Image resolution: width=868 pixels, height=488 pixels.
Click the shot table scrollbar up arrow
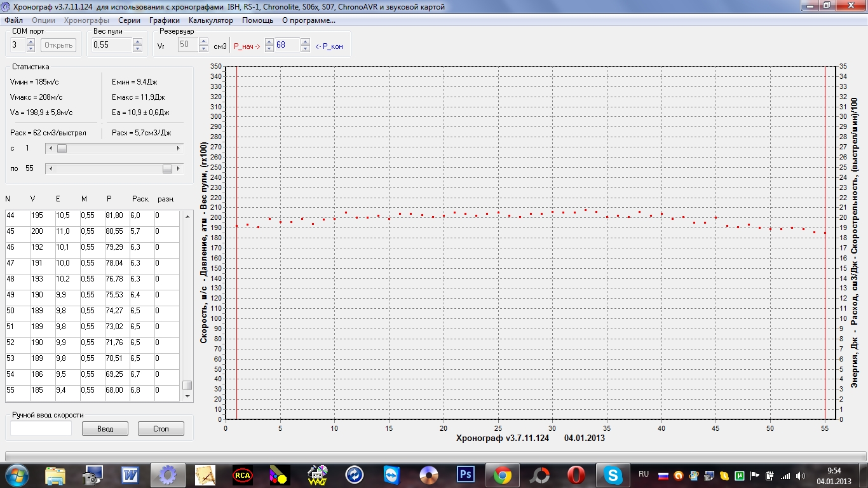pyautogui.click(x=187, y=216)
